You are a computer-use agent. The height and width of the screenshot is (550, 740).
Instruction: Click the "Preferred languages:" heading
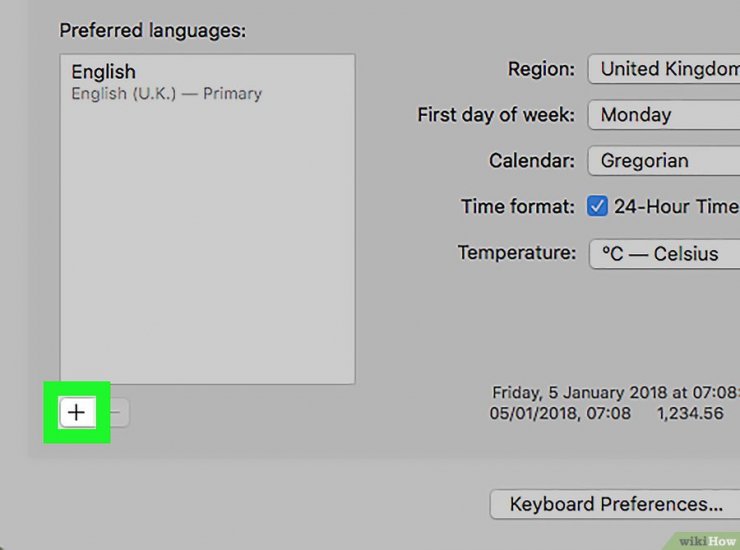pos(153,30)
